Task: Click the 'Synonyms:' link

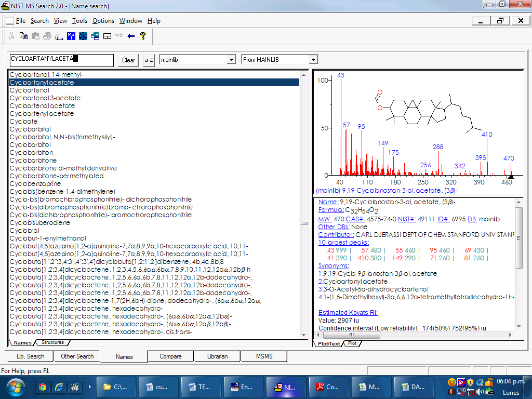Action: (334, 265)
